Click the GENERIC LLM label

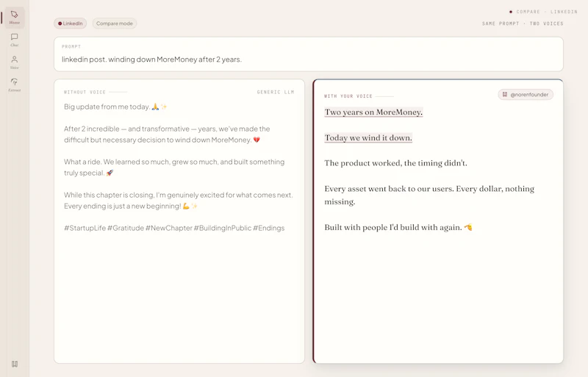coord(276,92)
